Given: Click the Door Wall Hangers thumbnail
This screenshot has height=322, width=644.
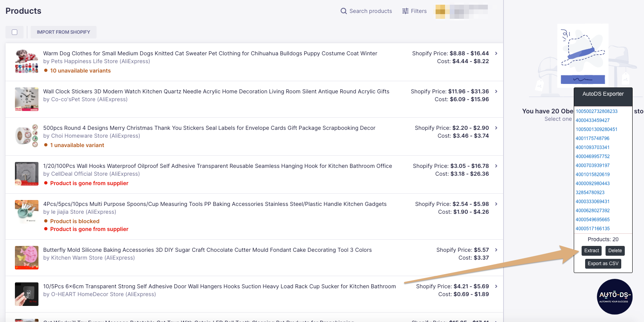Looking at the screenshot, I should tap(27, 294).
